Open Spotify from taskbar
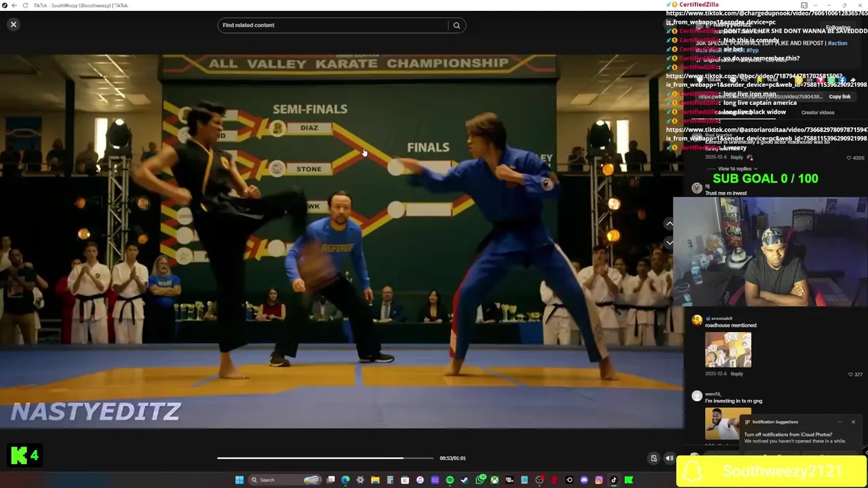Screen dimensions: 868x488 coord(450,480)
